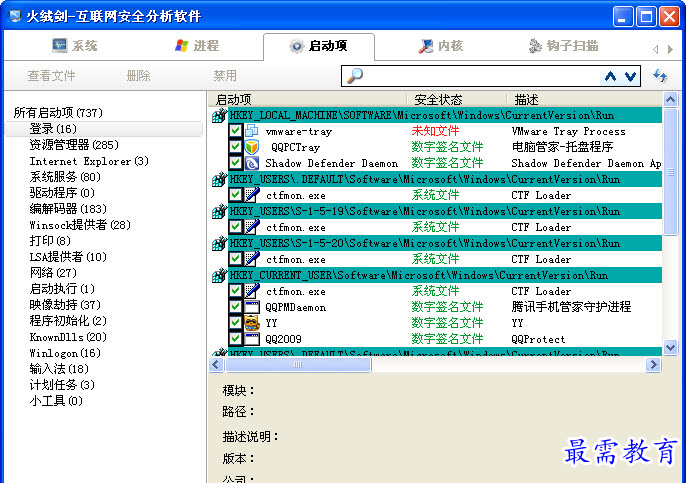Click registry icon of S-1-5-20 Run key
The width and height of the screenshot is (686, 483).
point(219,243)
